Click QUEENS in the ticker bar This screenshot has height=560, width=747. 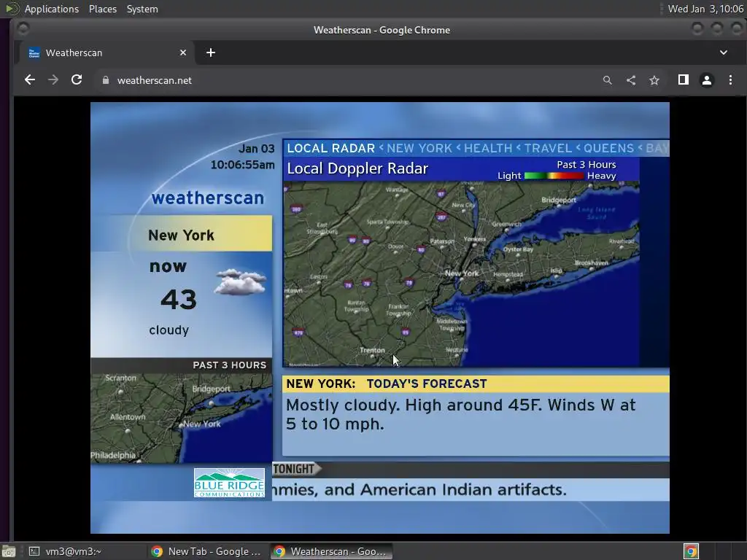pyautogui.click(x=608, y=148)
